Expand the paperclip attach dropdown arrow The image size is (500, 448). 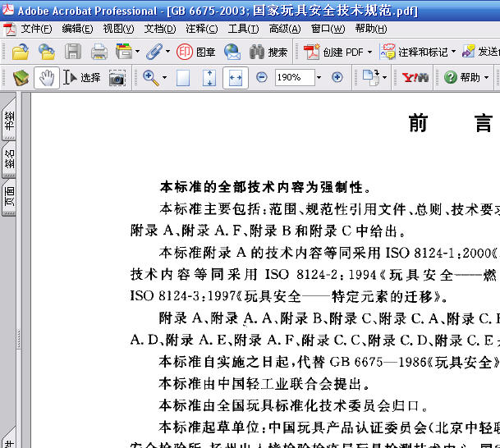167,52
